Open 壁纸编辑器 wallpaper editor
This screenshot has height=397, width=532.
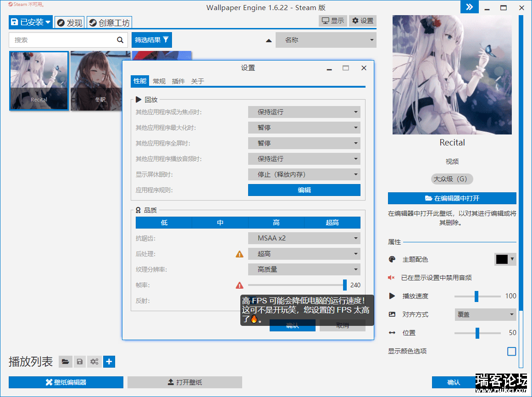point(66,382)
